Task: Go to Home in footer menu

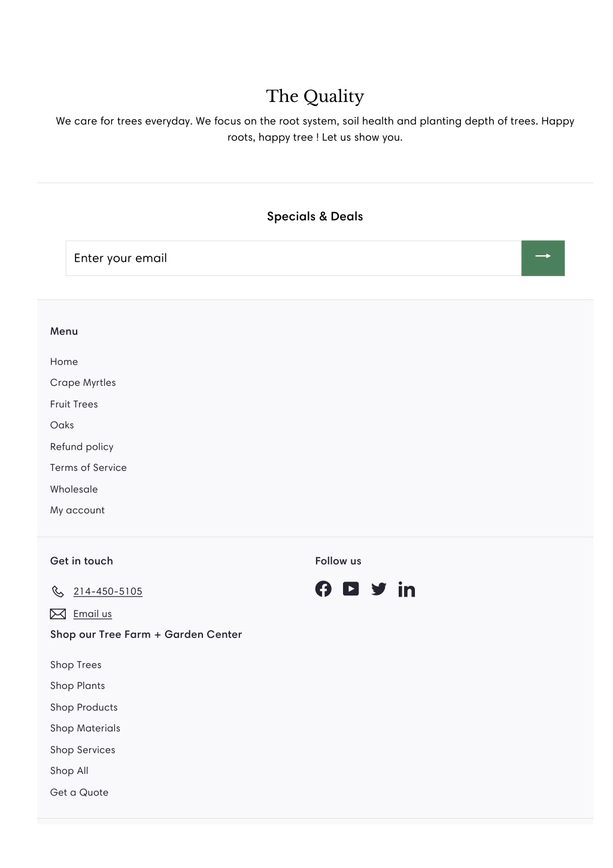Action: (x=64, y=361)
